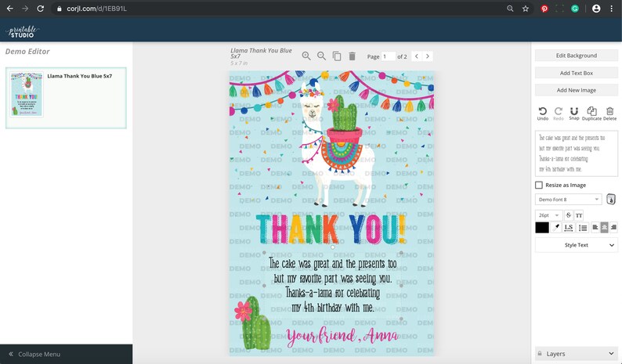Open font upload icon next to font dropdown
Image resolution: width=622 pixels, height=364 pixels.
(611, 199)
